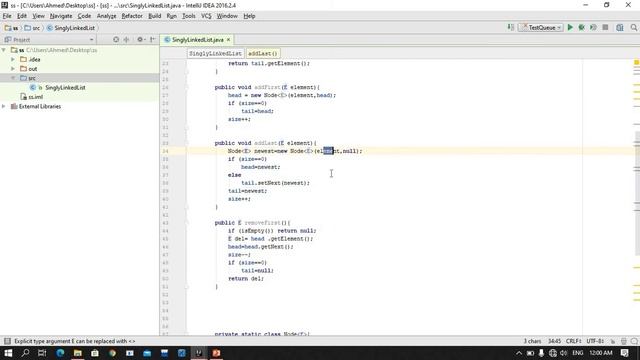The width and height of the screenshot is (640, 360).
Task: Open Task View on taskbar
Action: click(42, 353)
